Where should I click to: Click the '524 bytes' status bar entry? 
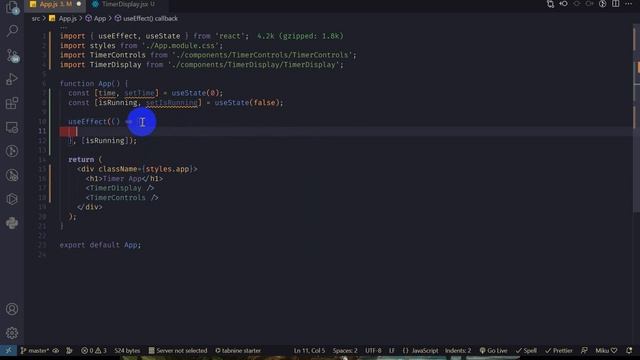127,351
